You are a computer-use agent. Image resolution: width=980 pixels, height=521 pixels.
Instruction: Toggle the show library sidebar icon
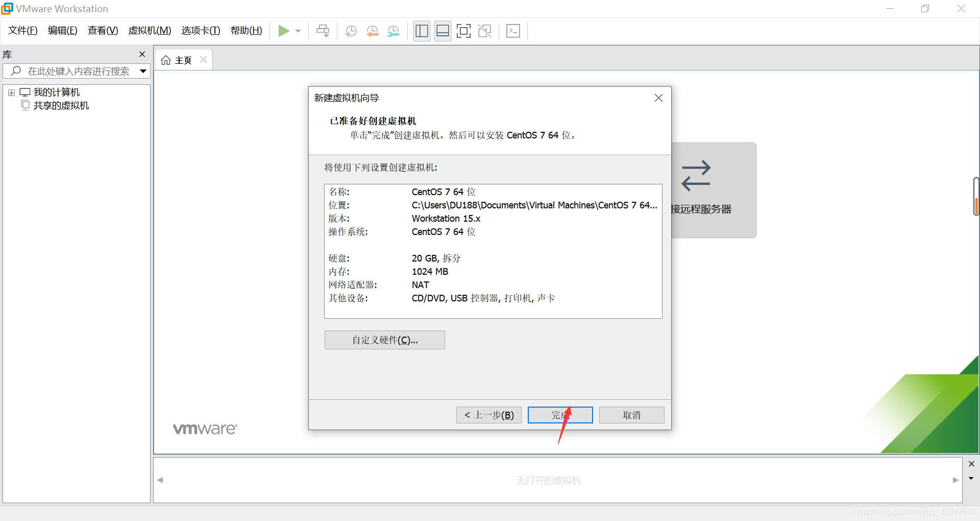point(422,31)
